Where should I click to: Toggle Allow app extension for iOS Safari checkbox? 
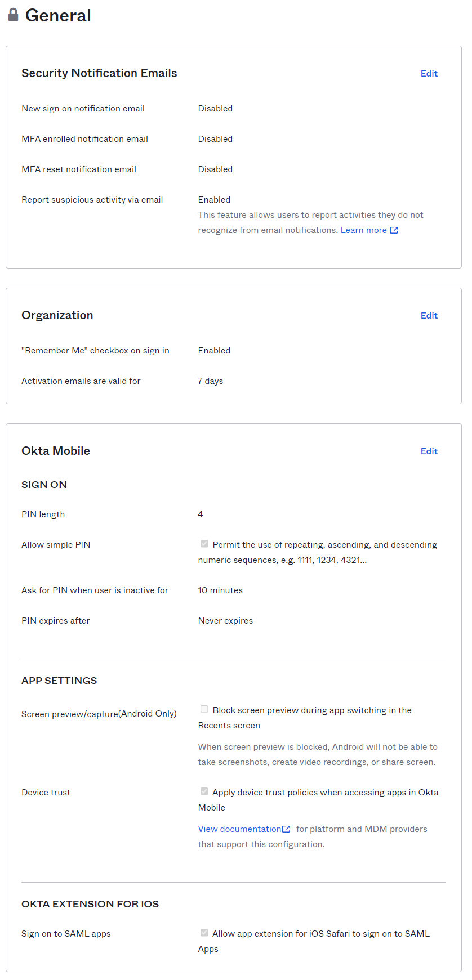[204, 933]
